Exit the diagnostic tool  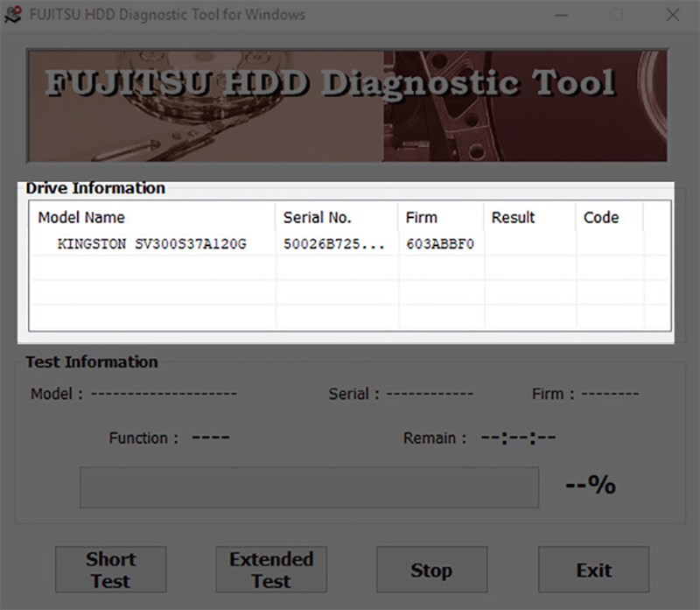594,570
